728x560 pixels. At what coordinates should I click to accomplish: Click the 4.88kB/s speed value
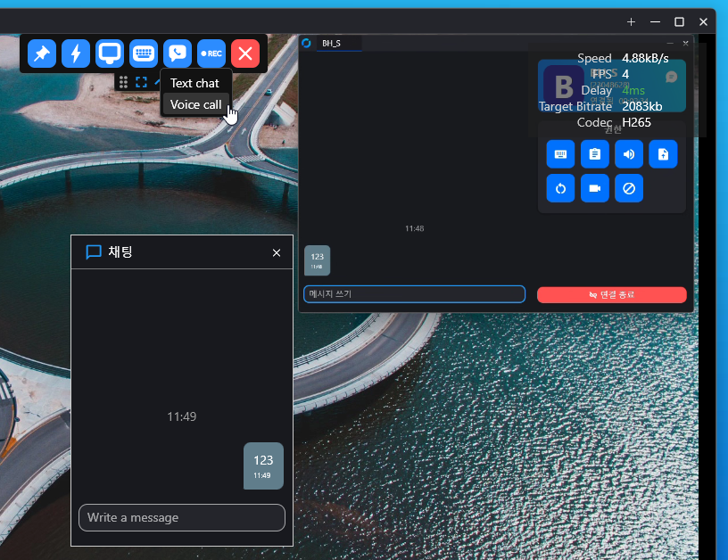[645, 59]
